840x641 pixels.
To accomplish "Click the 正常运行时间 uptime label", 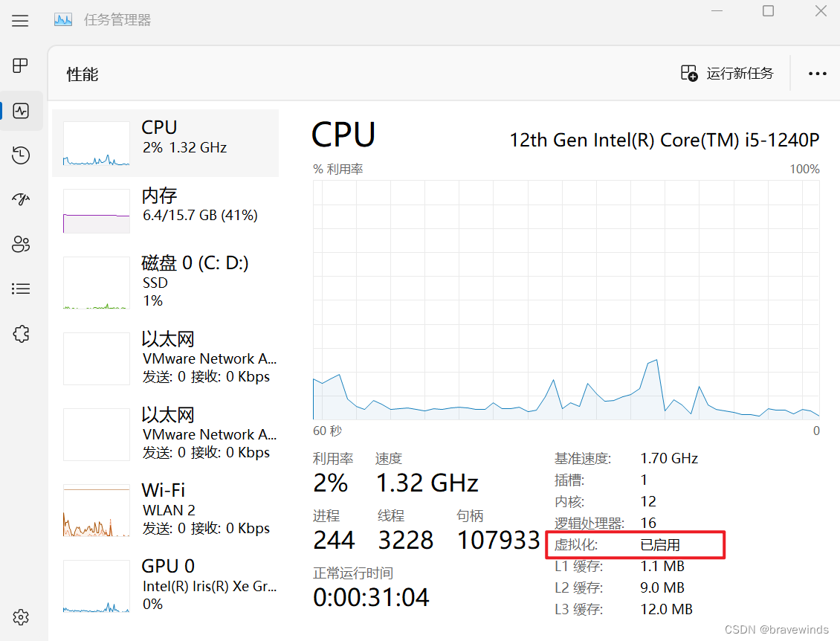I will (x=353, y=573).
